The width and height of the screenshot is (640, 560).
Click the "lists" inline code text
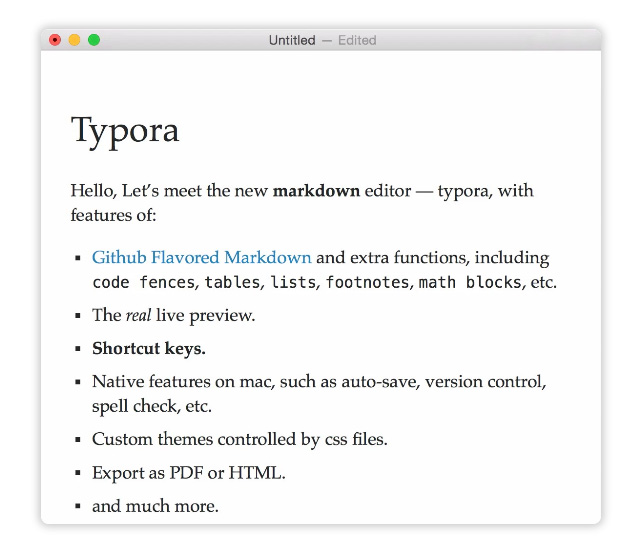(x=294, y=283)
